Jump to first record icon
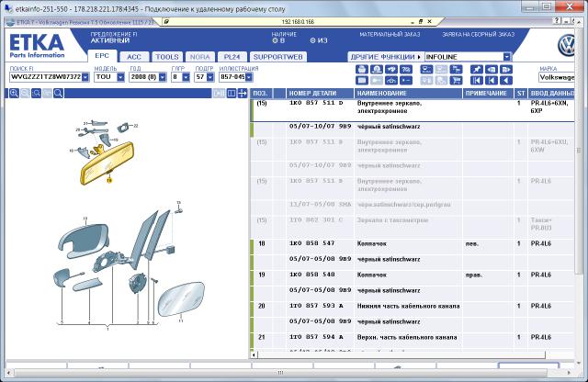This screenshot has height=382, width=588. [477, 80]
